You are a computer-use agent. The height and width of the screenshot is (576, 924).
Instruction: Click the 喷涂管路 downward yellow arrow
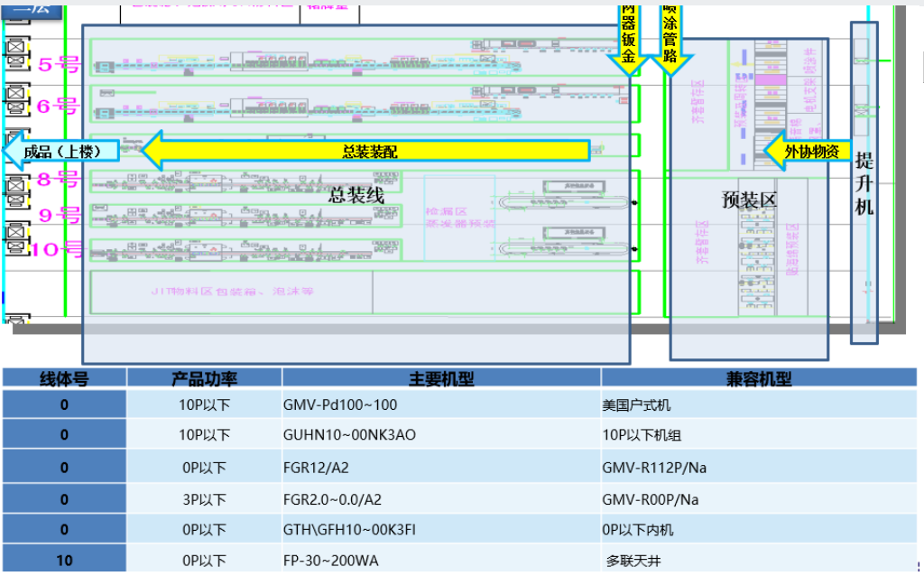point(670,36)
